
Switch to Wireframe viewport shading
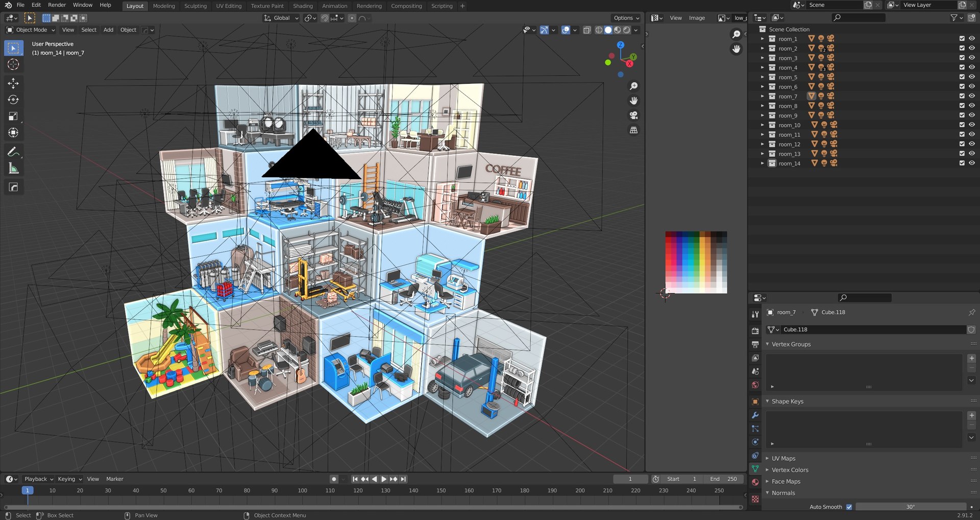coord(599,30)
